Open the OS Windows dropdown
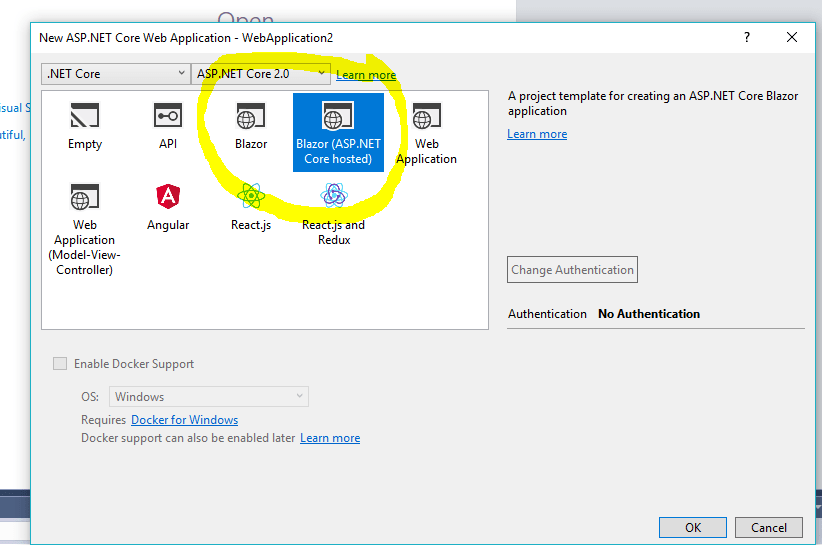 (x=209, y=397)
